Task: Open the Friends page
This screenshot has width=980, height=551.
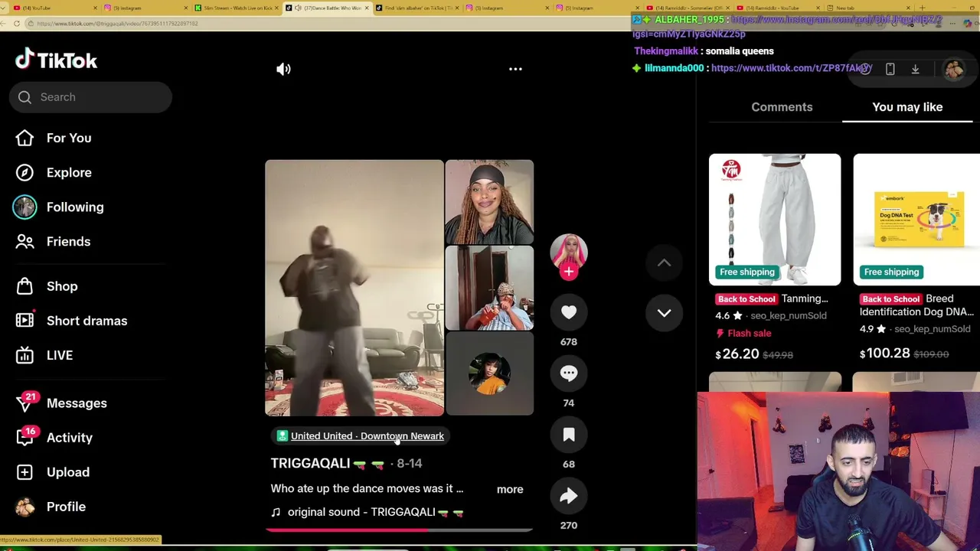Action: [x=68, y=241]
